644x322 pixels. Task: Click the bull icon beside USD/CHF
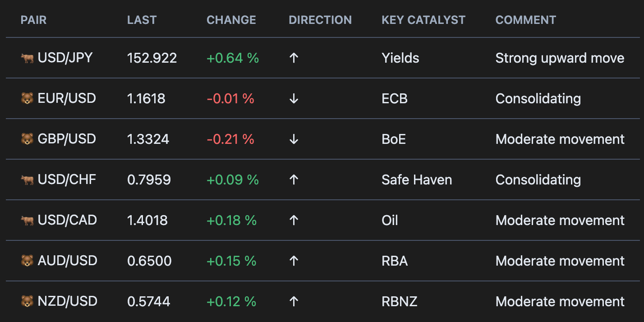click(x=27, y=180)
